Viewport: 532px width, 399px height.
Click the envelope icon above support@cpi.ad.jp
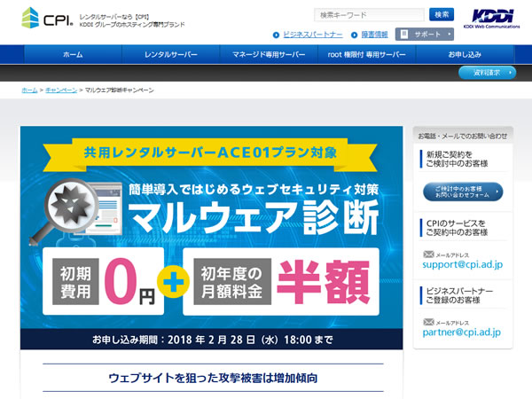(x=428, y=254)
